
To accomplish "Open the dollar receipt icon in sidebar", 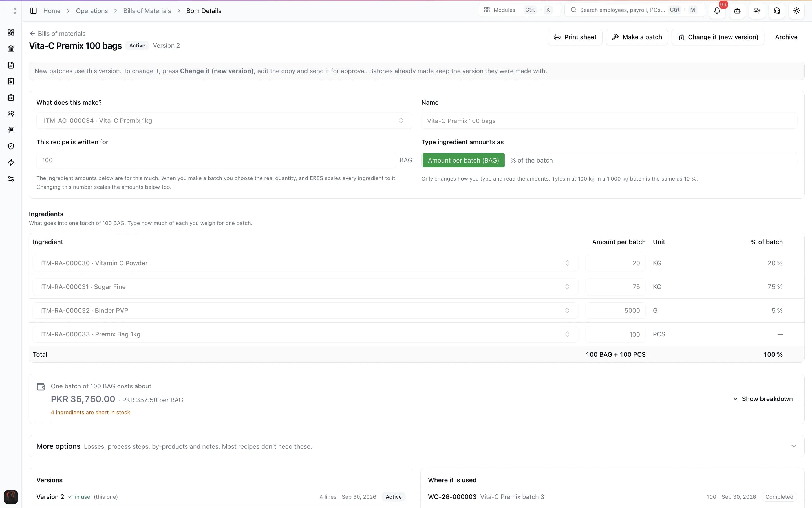I will point(11,81).
